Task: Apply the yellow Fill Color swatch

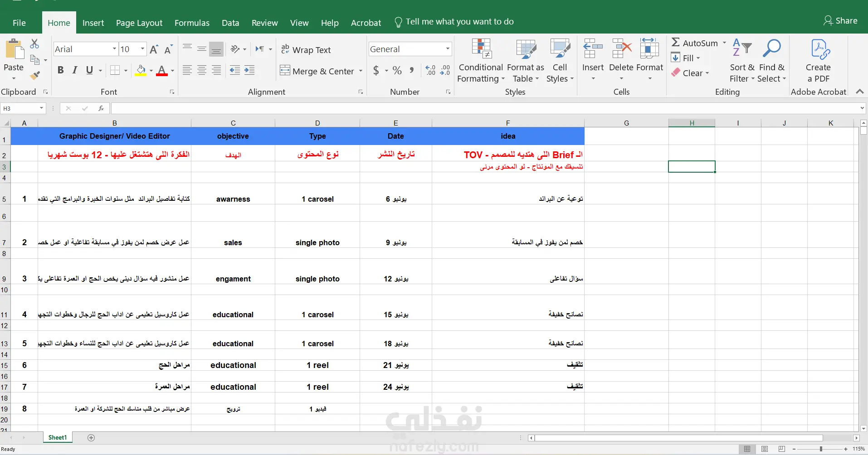Action: click(x=141, y=71)
